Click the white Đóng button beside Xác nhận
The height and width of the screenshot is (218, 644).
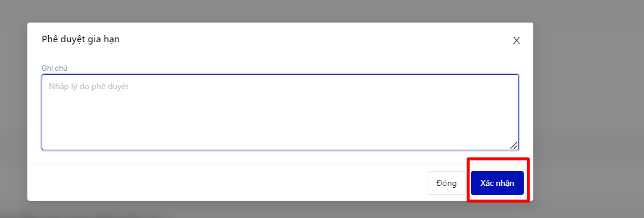(x=446, y=183)
